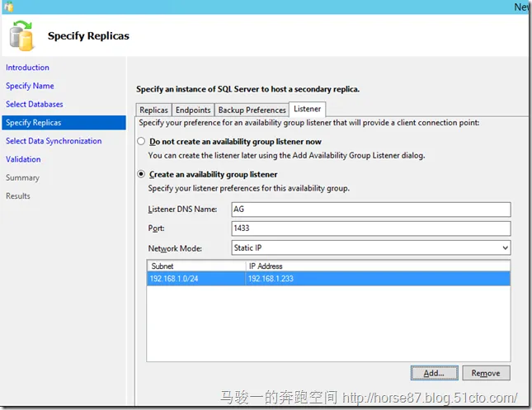This screenshot has width=532, height=410.
Task: Select the 192.168.1.0/24 subnet cell
Action: (x=196, y=279)
